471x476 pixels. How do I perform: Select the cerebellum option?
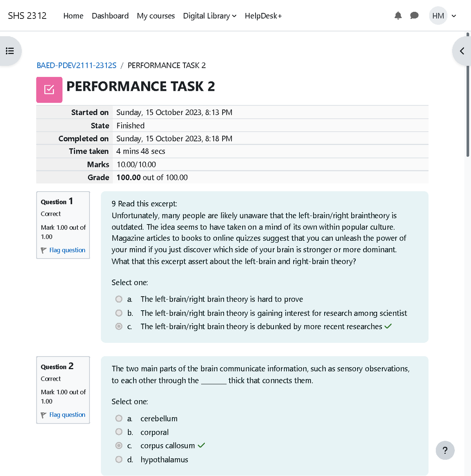coord(119,418)
